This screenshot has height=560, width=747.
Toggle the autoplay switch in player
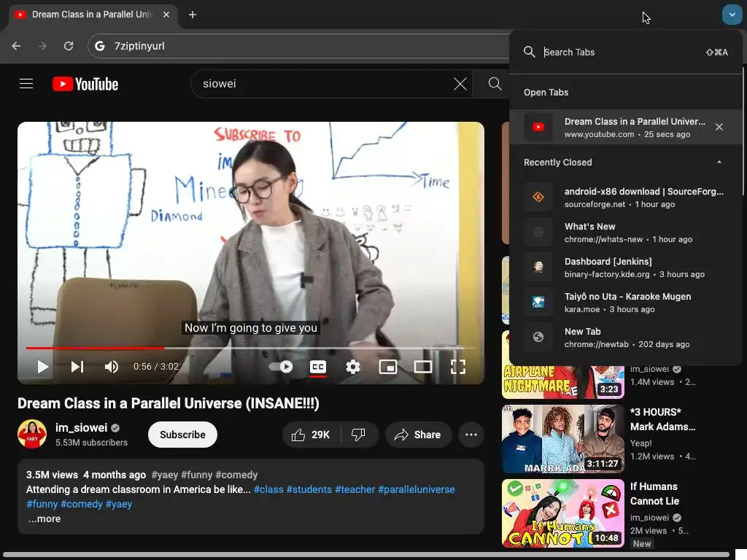tap(281, 367)
